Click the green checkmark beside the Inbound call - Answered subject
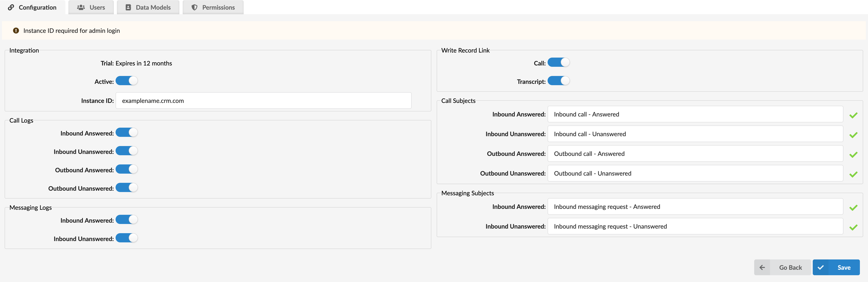Viewport: 868px width, 282px height. coord(853,115)
